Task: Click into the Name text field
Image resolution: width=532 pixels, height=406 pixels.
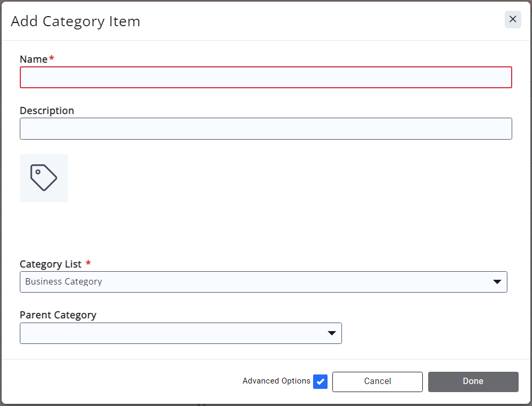Action: (x=265, y=78)
